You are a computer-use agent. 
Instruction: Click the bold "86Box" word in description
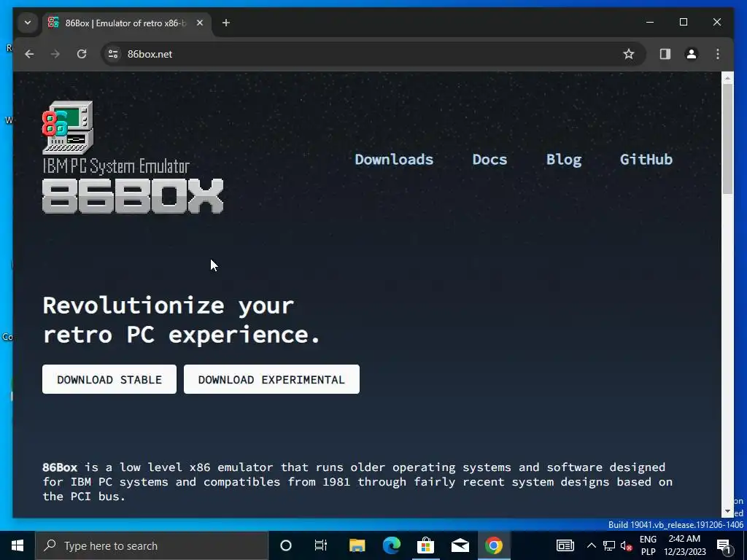coord(60,467)
